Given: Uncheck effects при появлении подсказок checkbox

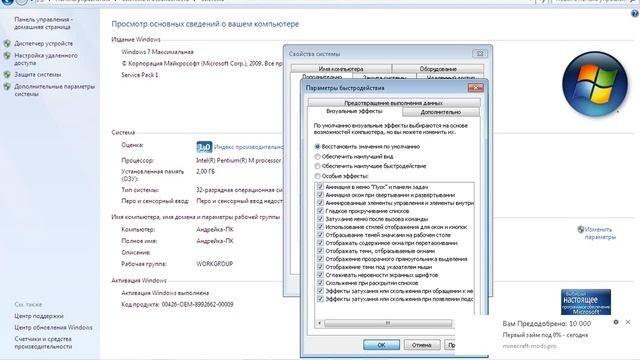Looking at the screenshot, I should click(x=320, y=299).
